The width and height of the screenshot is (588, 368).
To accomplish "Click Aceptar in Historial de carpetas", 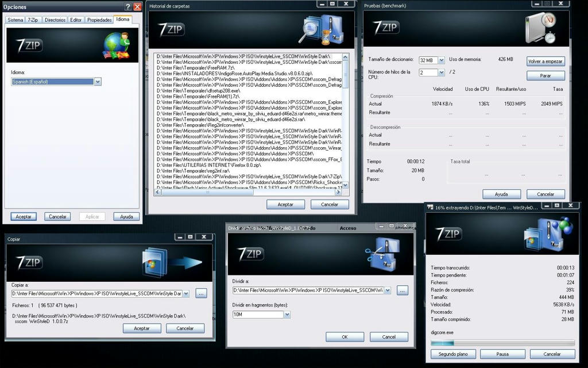I will click(x=285, y=204).
